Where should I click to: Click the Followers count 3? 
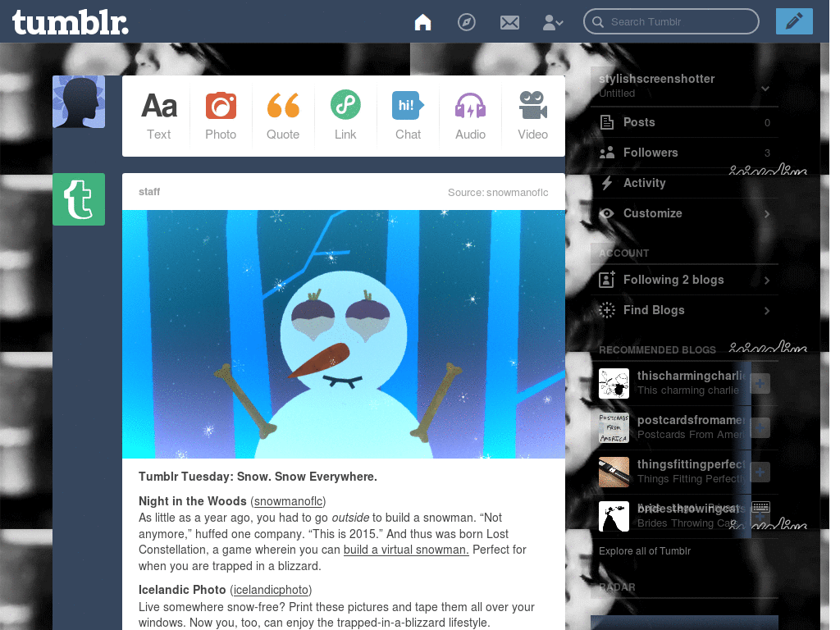click(x=767, y=153)
